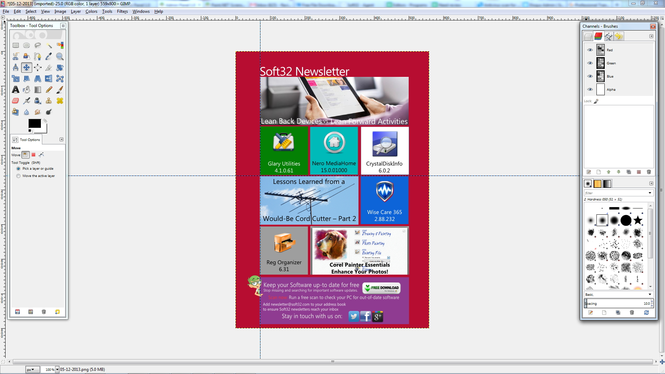Switch to the Gradients tab in Brushes dock
The height and width of the screenshot is (374, 665).
607,184
